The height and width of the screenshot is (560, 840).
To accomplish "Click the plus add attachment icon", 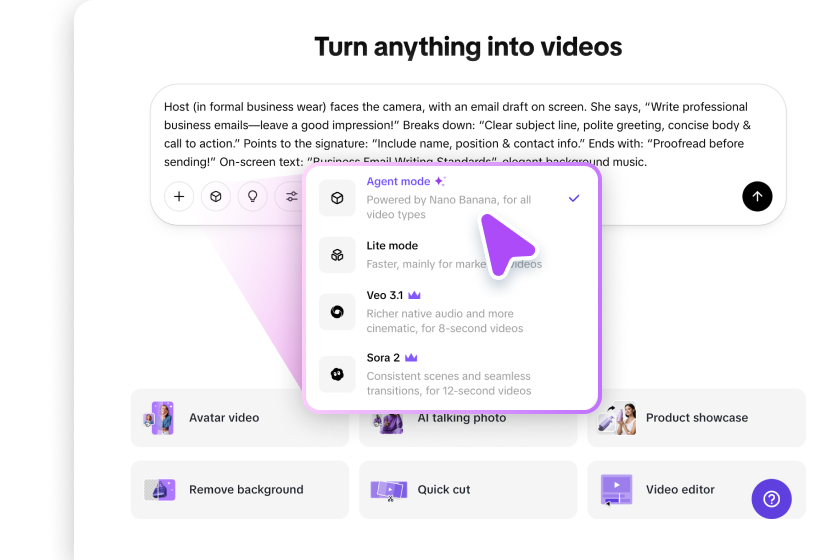I will pyautogui.click(x=179, y=197).
